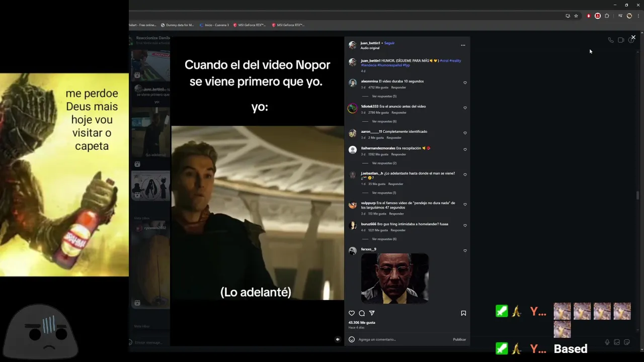Start an audio call with phone icon
Image resolution: width=644 pixels, height=362 pixels.
point(611,40)
